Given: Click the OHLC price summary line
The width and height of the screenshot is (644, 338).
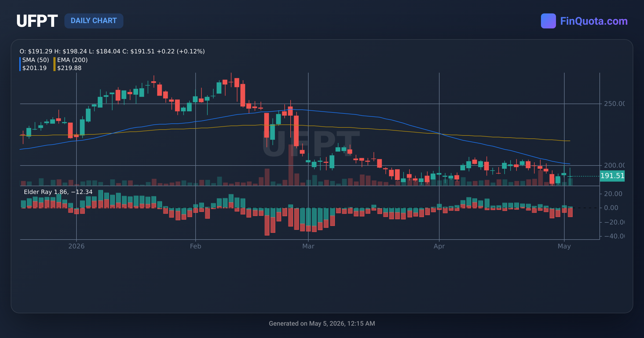Looking at the screenshot, I should pyautogui.click(x=112, y=51).
